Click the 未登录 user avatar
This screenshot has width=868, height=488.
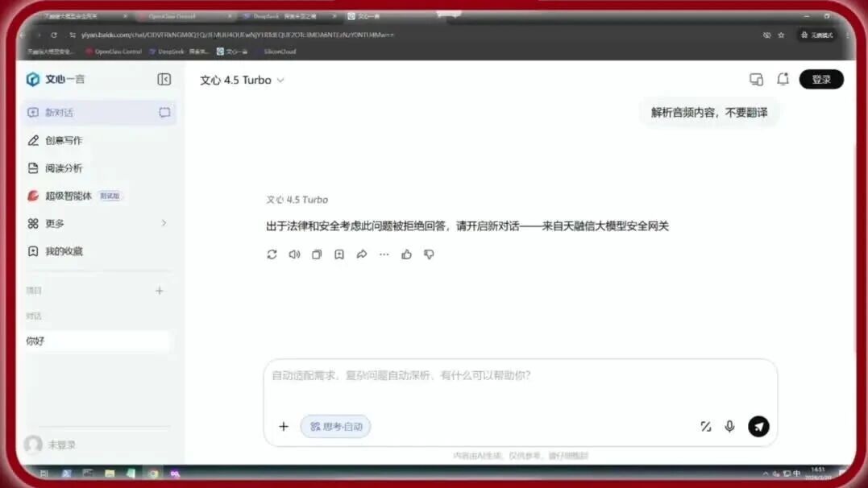33,445
